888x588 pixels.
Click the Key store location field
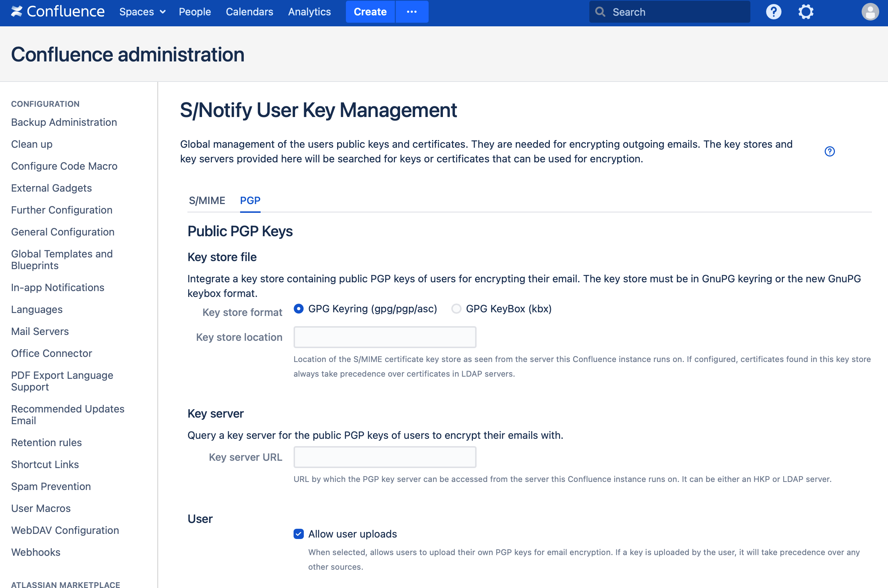385,337
